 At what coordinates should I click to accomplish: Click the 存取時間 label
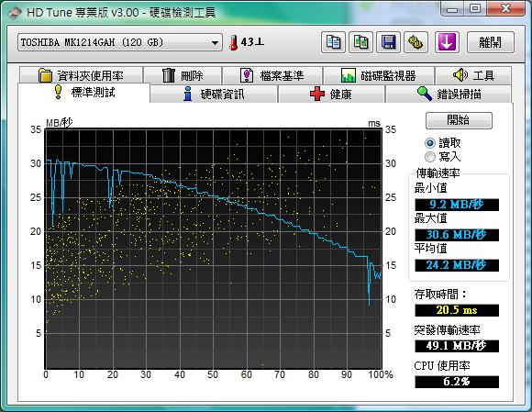pos(440,295)
